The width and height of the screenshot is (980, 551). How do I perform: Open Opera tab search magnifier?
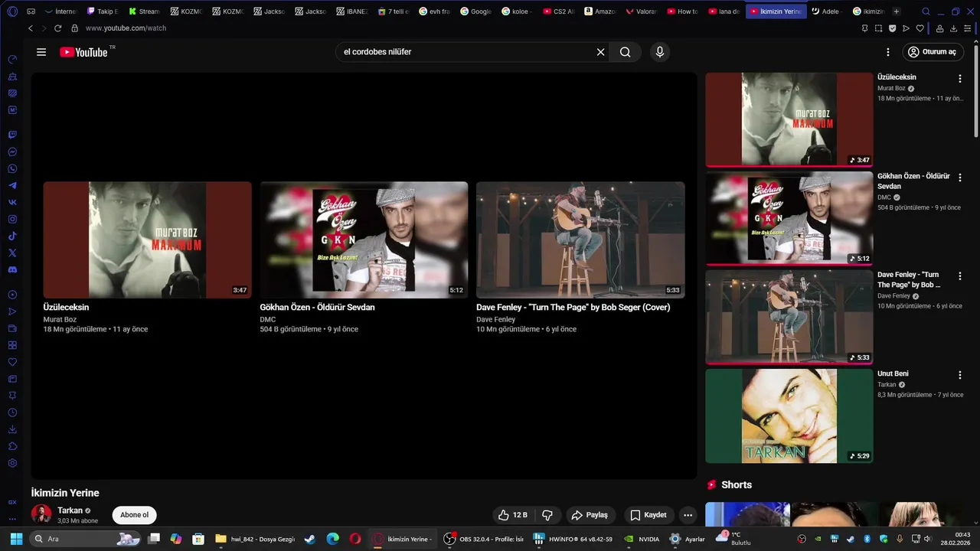(926, 11)
